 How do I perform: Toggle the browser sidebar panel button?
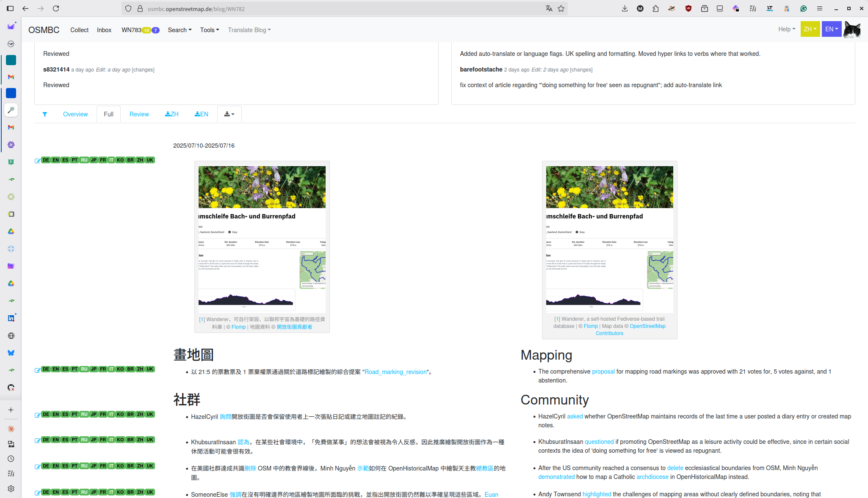10,8
